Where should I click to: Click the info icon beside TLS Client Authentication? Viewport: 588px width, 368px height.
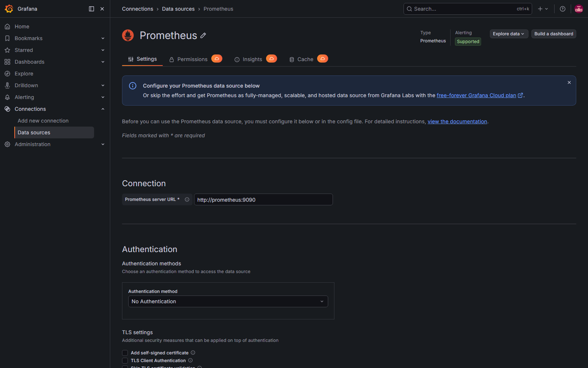190,360
